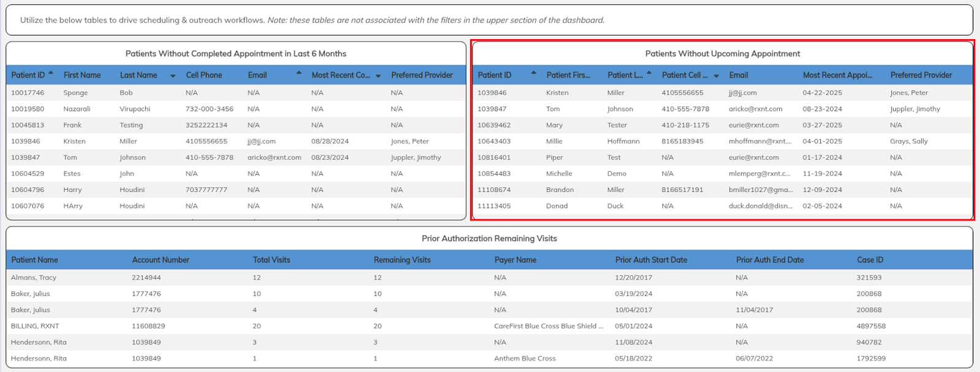
Task: Click Upcoming table Email column header
Action: [x=739, y=75]
